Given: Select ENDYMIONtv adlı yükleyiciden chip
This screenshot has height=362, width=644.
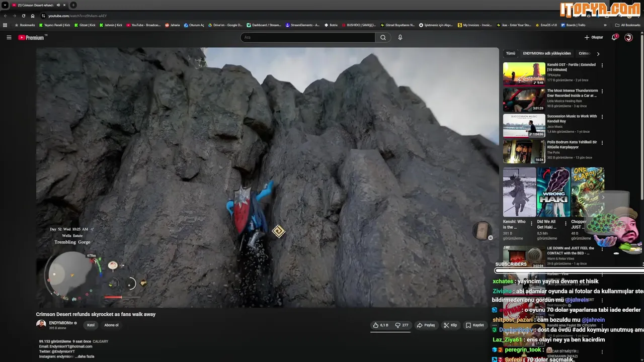Looking at the screenshot, I should (547, 53).
